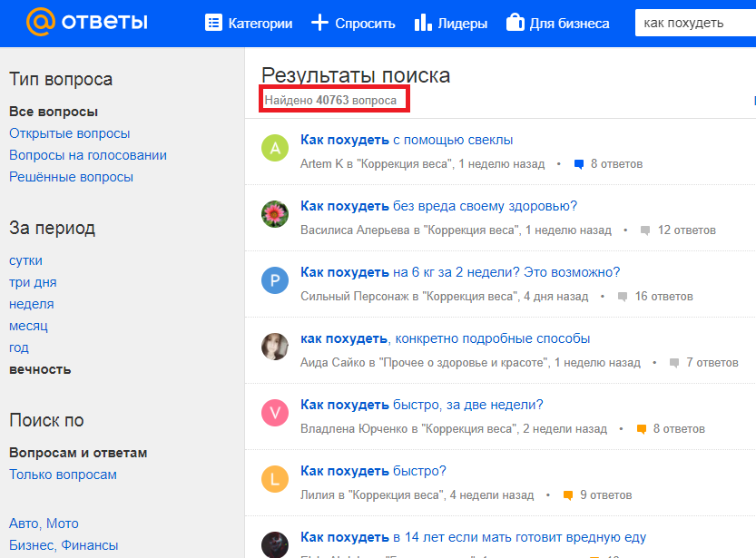The height and width of the screenshot is (558, 756).
Task: Open the Категории list icon
Action: coord(213,23)
